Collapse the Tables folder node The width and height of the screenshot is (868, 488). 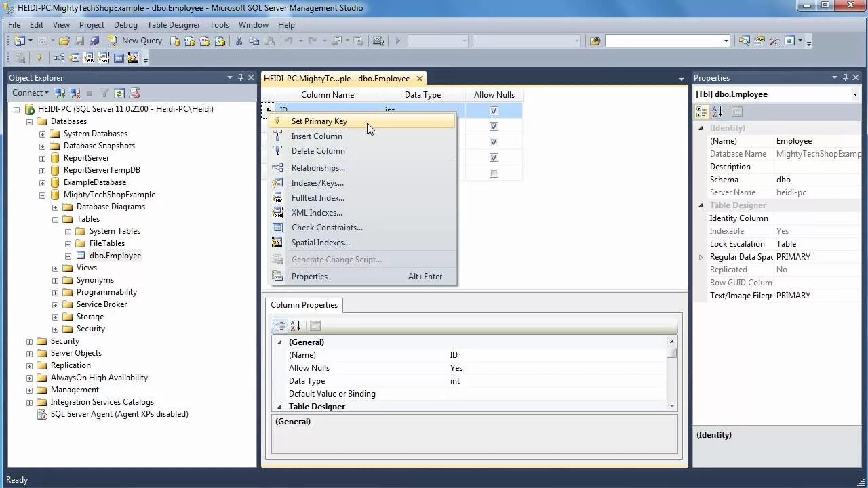pos(55,219)
